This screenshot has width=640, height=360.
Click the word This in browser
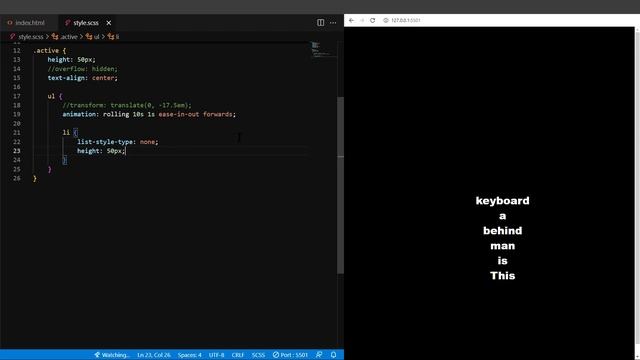502,276
